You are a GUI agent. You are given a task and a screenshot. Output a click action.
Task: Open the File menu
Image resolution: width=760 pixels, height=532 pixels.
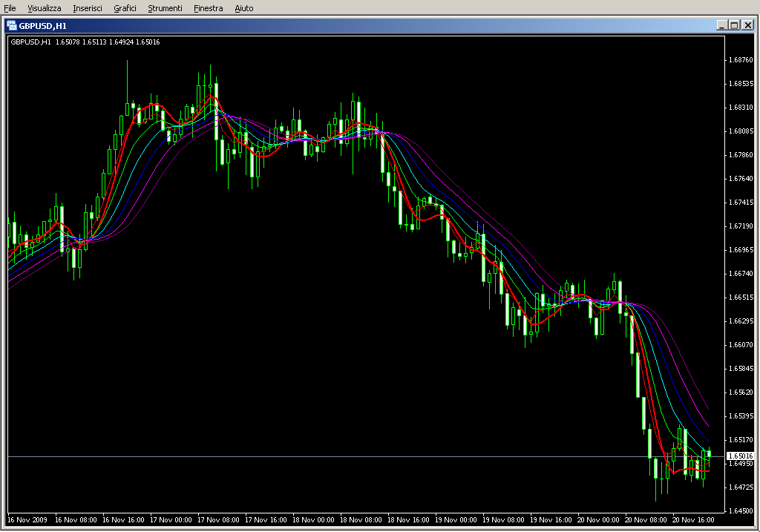pos(10,8)
